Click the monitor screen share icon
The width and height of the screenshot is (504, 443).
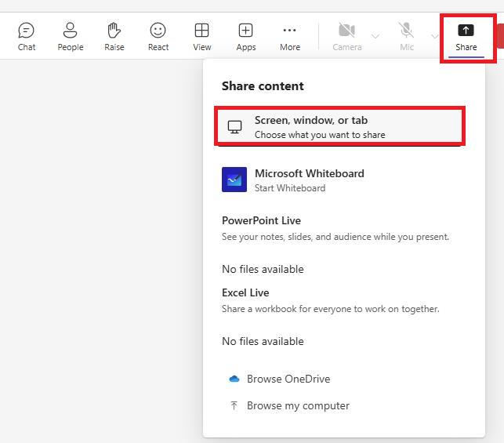point(234,127)
